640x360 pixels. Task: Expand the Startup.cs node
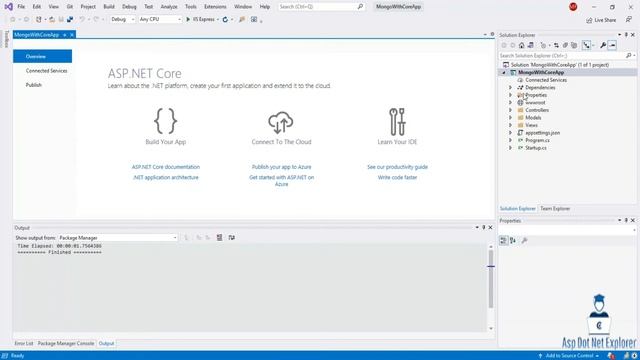(x=510, y=148)
